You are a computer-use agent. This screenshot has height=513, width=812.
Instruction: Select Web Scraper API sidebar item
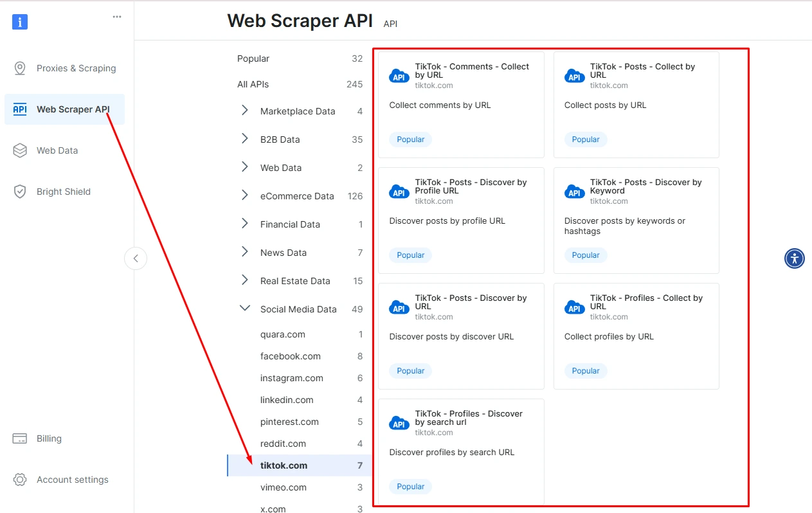[x=64, y=109]
